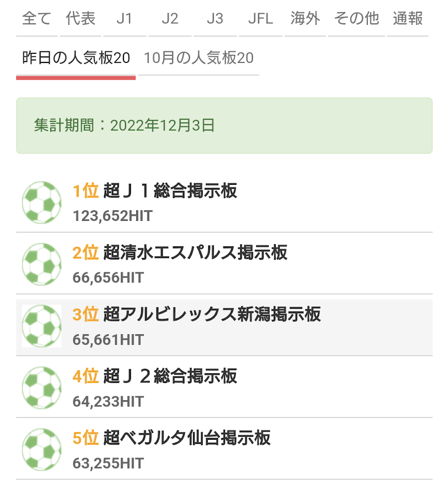Open 超Ｊ１総合掲示板 board link
The image size is (448, 483).
170,191
